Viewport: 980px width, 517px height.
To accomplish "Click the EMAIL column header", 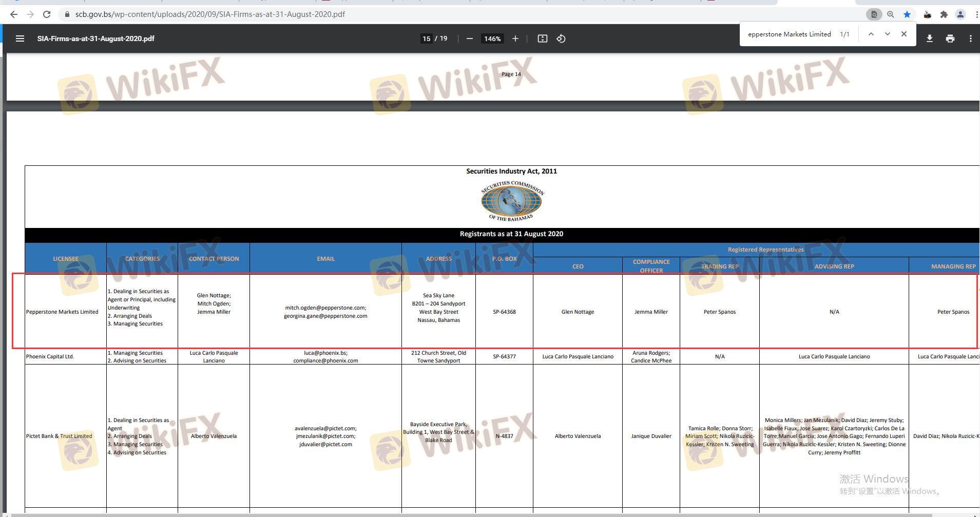I will tap(325, 259).
